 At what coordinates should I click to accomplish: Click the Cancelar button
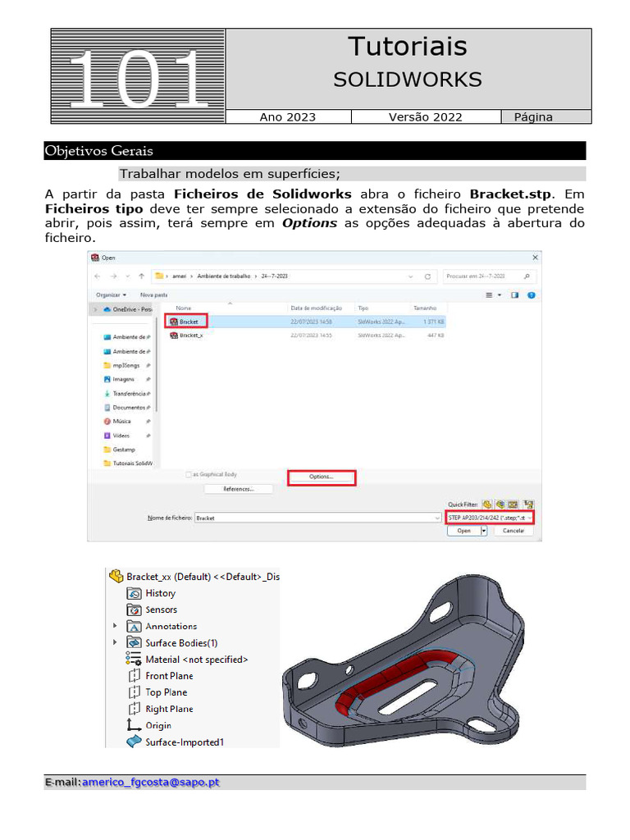coord(514,531)
